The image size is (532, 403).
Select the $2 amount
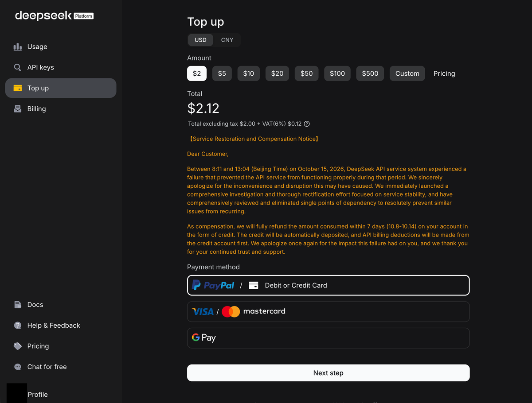(197, 74)
